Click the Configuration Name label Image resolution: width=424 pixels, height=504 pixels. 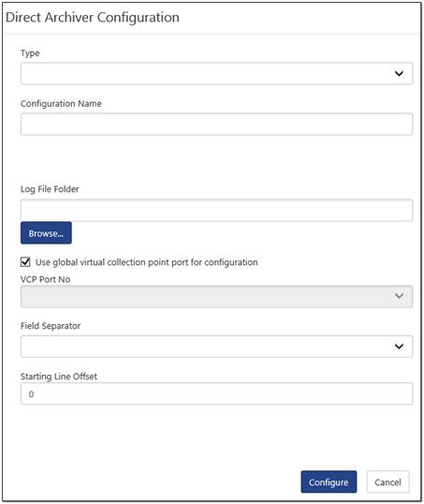(61, 103)
